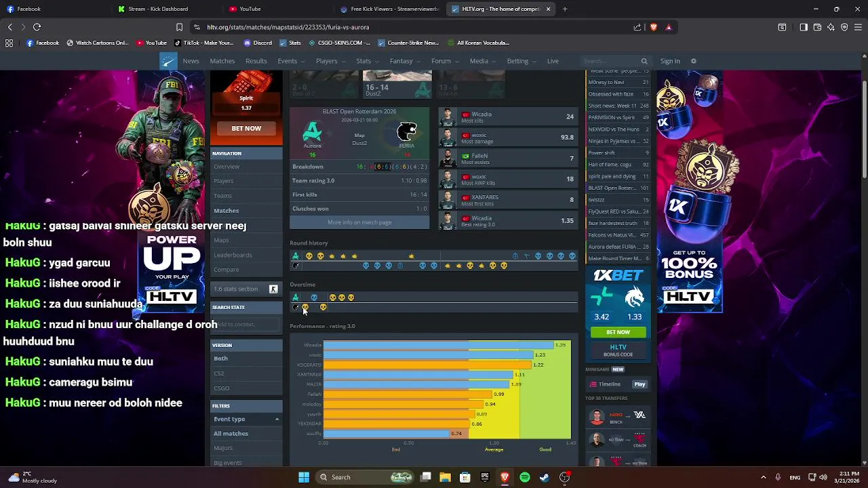Screen dimensions: 868x488
Task: Expand the Fantasy dropdown in the navbar
Action: click(406, 61)
